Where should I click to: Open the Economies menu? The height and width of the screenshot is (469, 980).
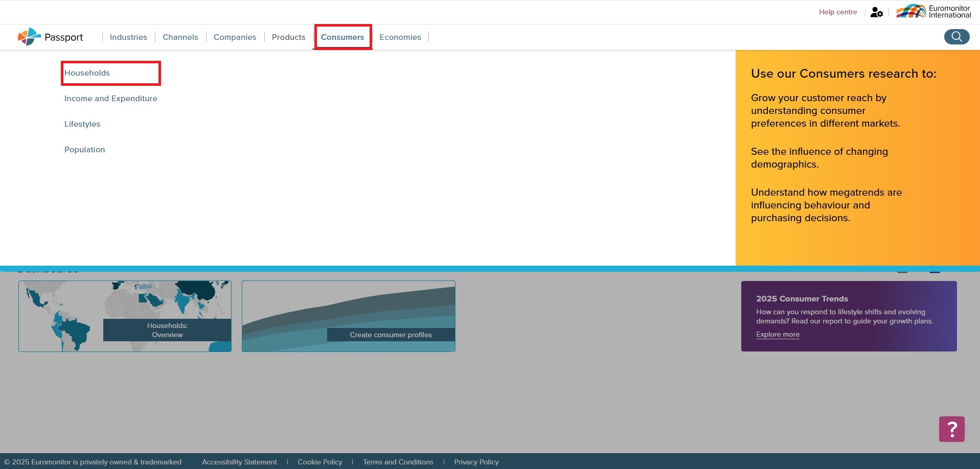click(x=400, y=37)
